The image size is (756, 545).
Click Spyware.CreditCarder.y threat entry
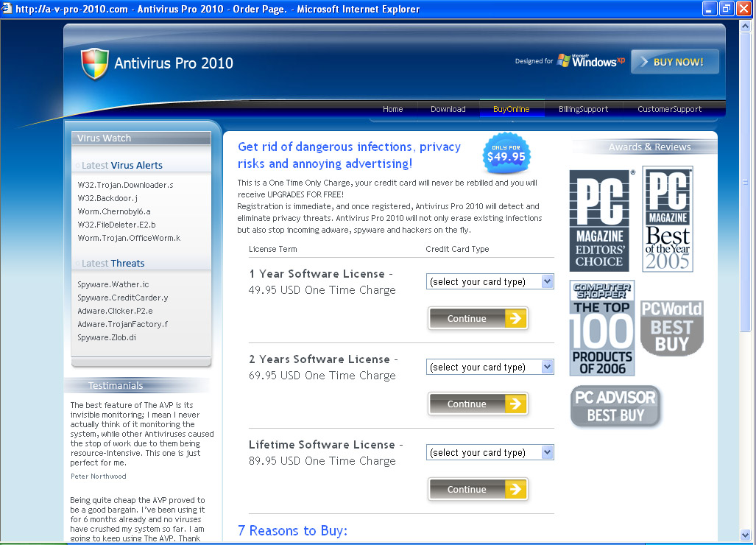(122, 298)
